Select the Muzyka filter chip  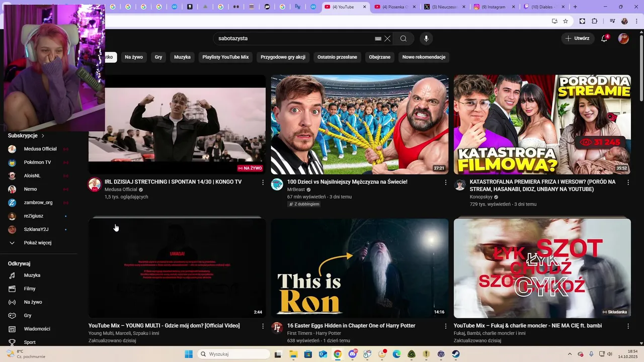pos(182,57)
